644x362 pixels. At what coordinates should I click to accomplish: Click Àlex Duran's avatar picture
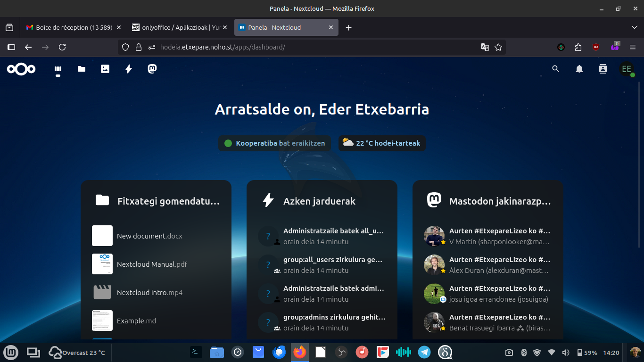(x=434, y=265)
